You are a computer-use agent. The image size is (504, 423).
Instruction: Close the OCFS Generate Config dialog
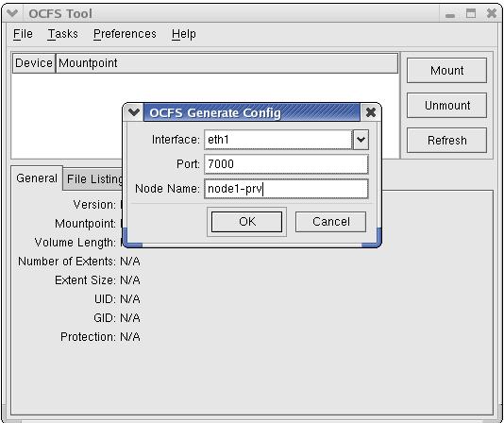(371, 112)
